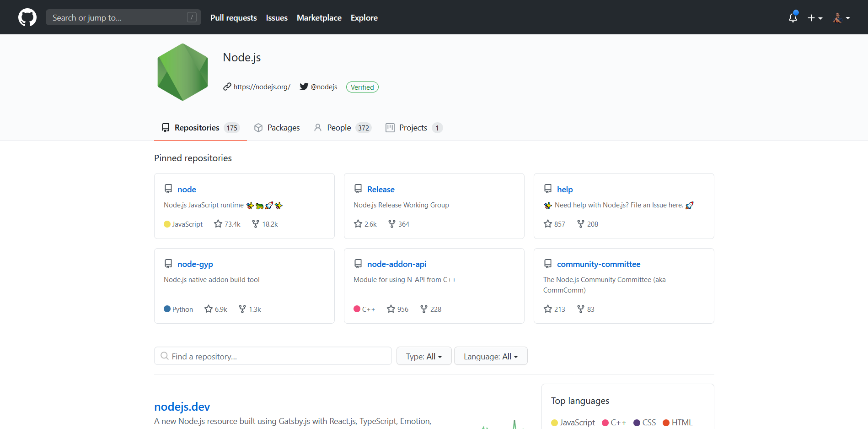Open the pinned node-addon-api repository
This screenshot has width=868, height=429.
click(x=397, y=264)
